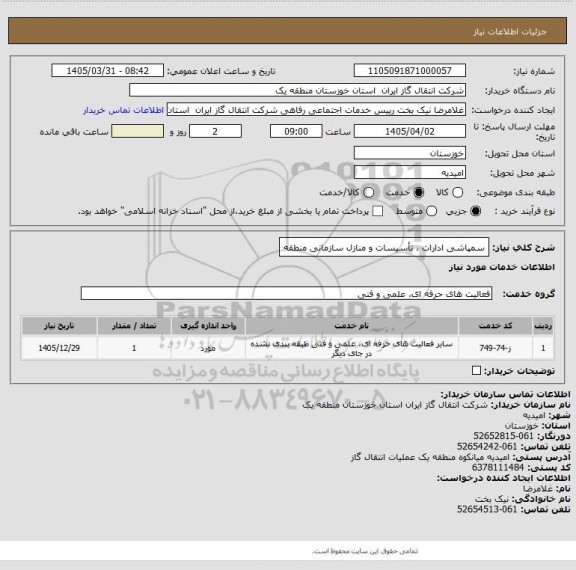Screen dimensions: 576x570
Task: Click the postal code 6378111484
Action: coord(498,468)
